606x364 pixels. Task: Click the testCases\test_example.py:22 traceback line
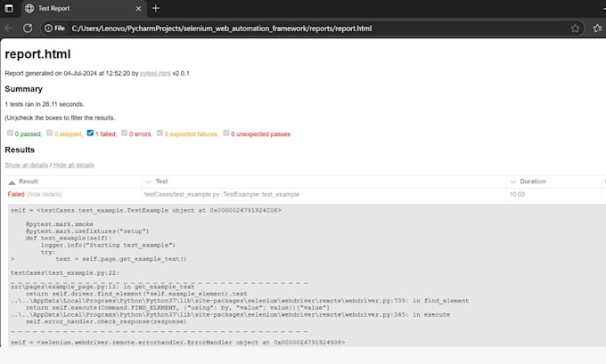[65, 273]
